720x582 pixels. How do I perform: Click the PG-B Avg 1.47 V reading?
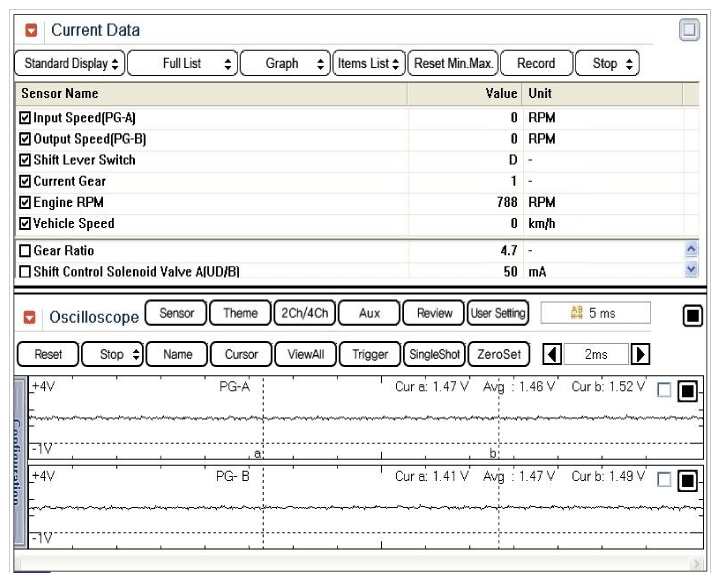(x=519, y=476)
